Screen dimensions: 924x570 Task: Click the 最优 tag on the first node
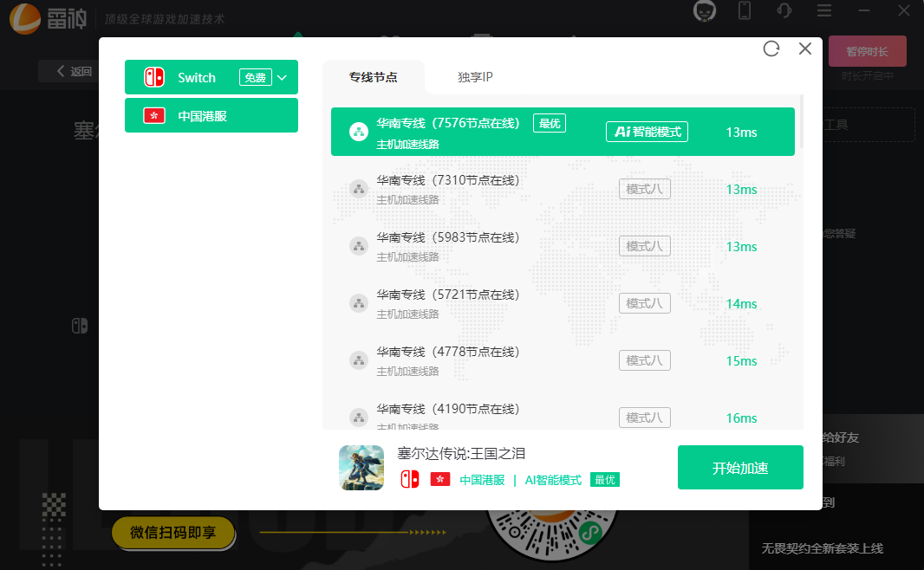pyautogui.click(x=550, y=123)
